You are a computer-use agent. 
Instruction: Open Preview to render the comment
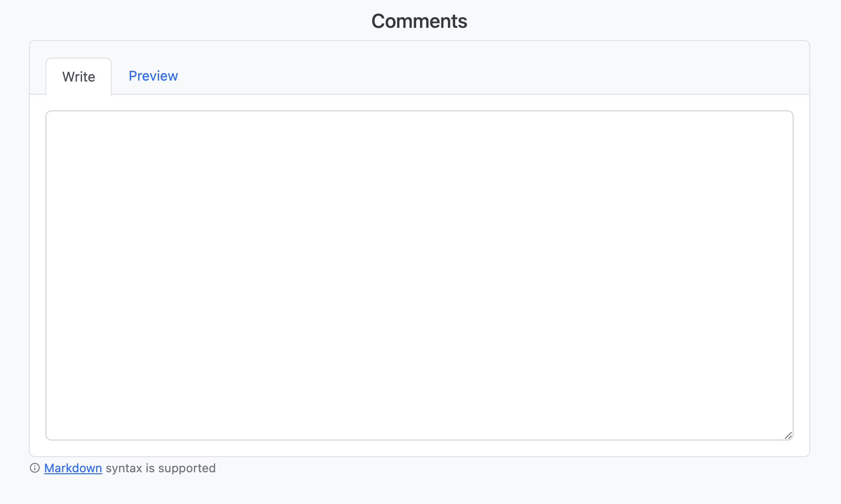point(153,76)
